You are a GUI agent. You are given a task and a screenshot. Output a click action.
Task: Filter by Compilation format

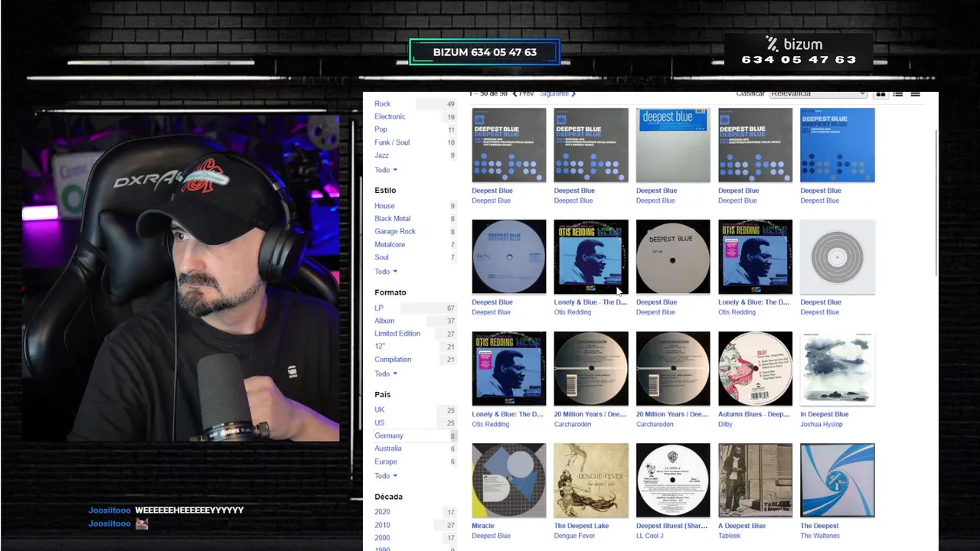[x=393, y=359]
